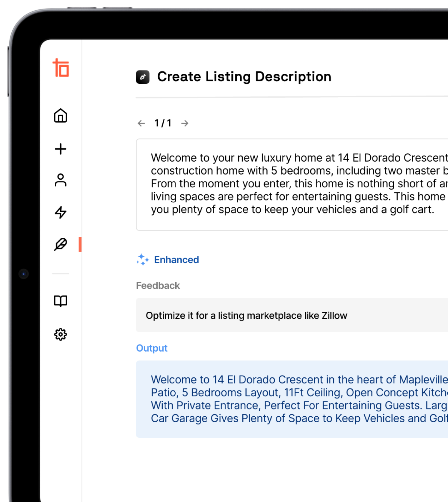The image size is (448, 502).
Task: Click the feedback field mentioning Zillow
Action: pyautogui.click(x=292, y=315)
